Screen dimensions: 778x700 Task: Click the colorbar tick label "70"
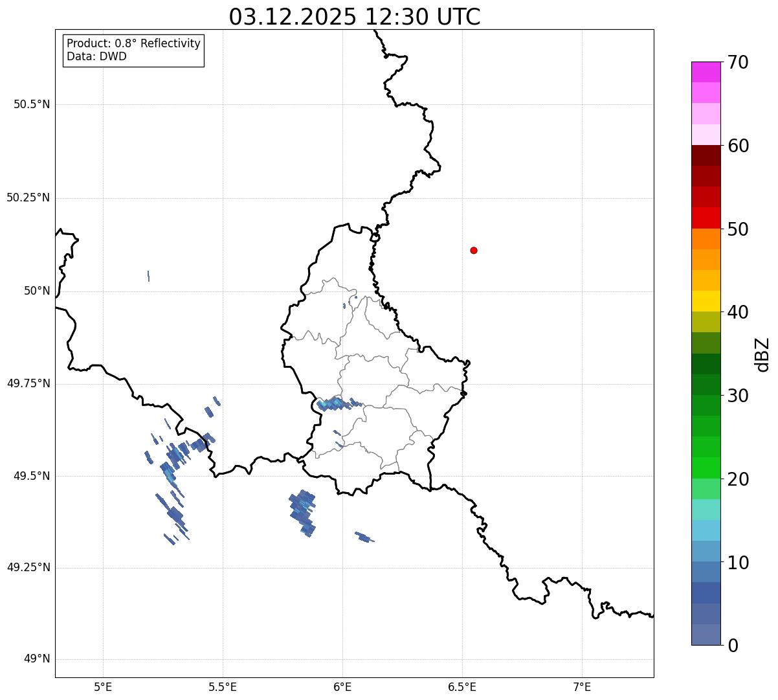[738, 62]
